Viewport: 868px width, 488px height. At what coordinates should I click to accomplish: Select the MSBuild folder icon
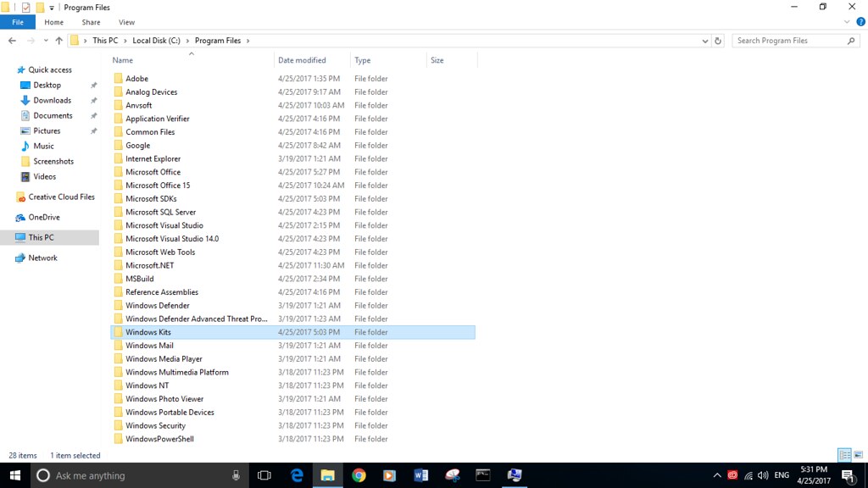118,278
